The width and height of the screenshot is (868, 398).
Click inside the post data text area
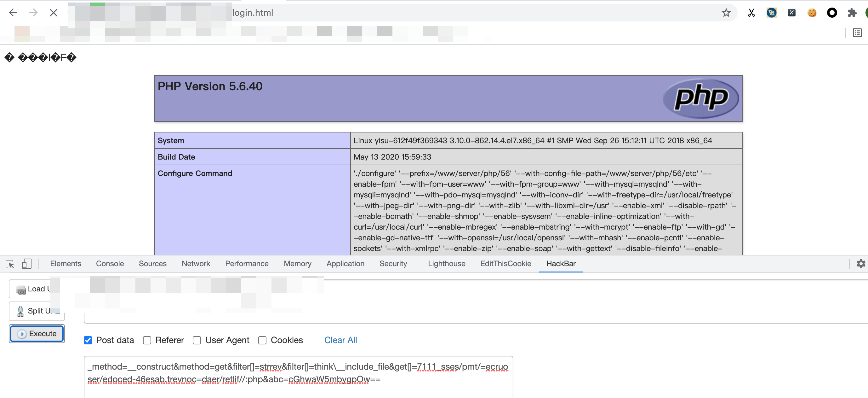coord(298,377)
